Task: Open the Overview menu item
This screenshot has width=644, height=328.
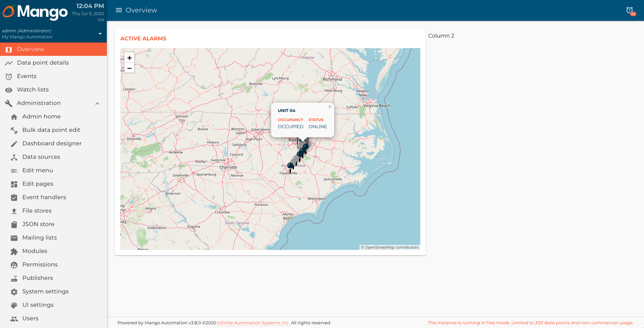Action: coord(53,49)
